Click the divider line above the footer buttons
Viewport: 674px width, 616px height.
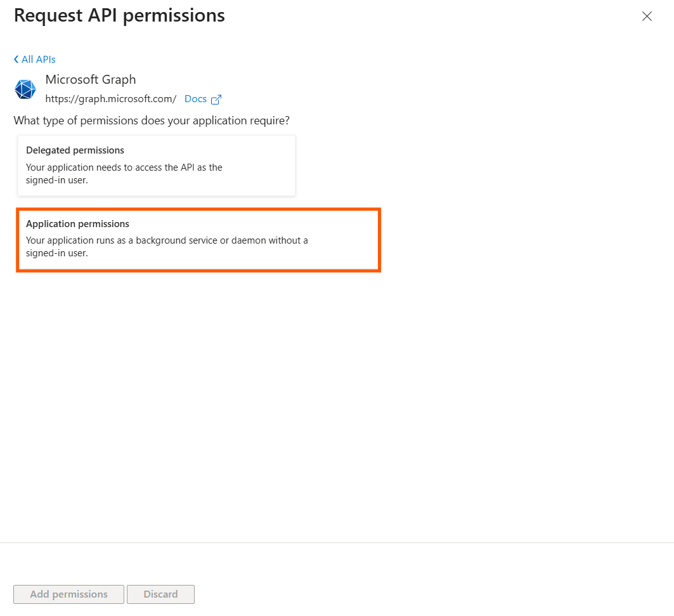tap(337, 542)
